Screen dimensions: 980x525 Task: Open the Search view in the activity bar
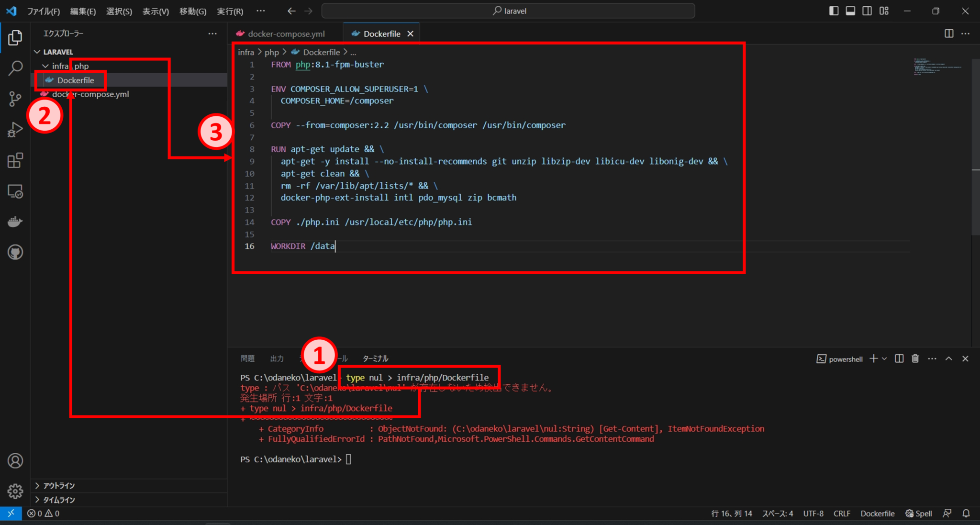click(x=16, y=68)
